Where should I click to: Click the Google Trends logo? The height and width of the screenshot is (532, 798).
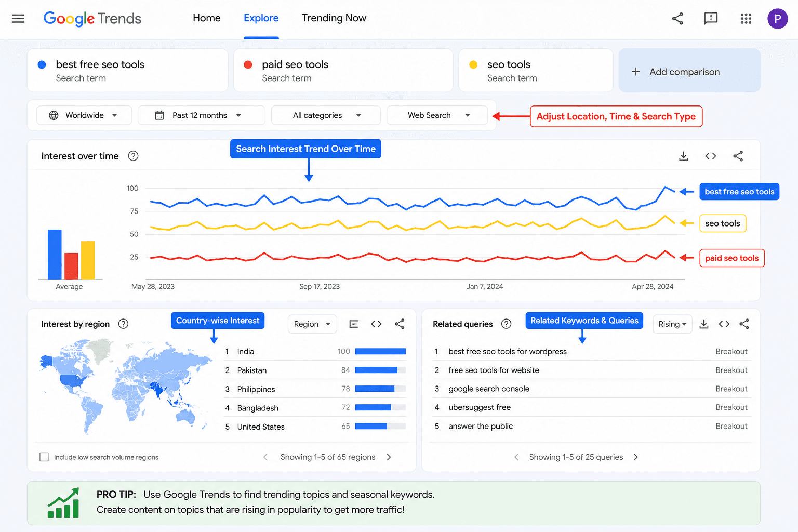pyautogui.click(x=92, y=19)
